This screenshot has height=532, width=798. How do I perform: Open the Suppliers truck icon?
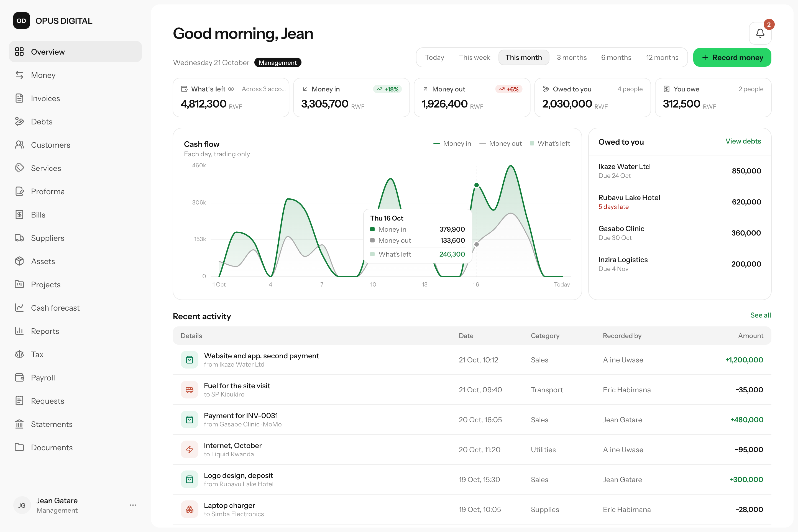tap(19, 238)
